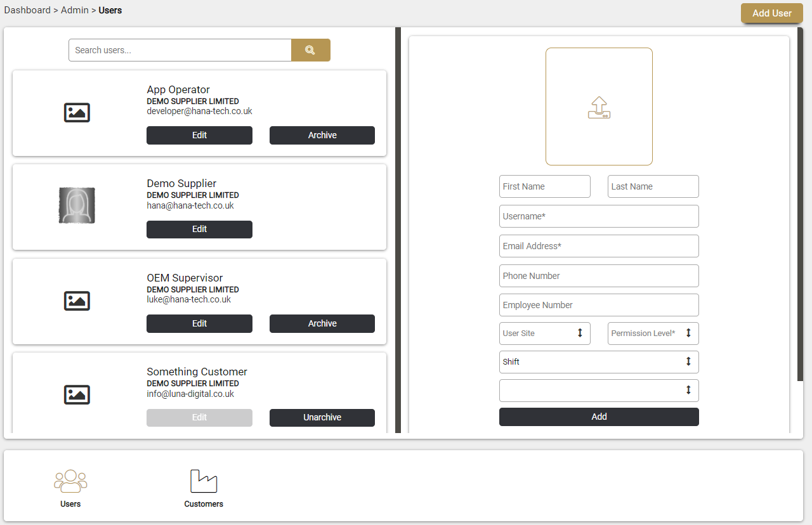
Task: Open the User Site dropdown
Action: click(x=545, y=334)
